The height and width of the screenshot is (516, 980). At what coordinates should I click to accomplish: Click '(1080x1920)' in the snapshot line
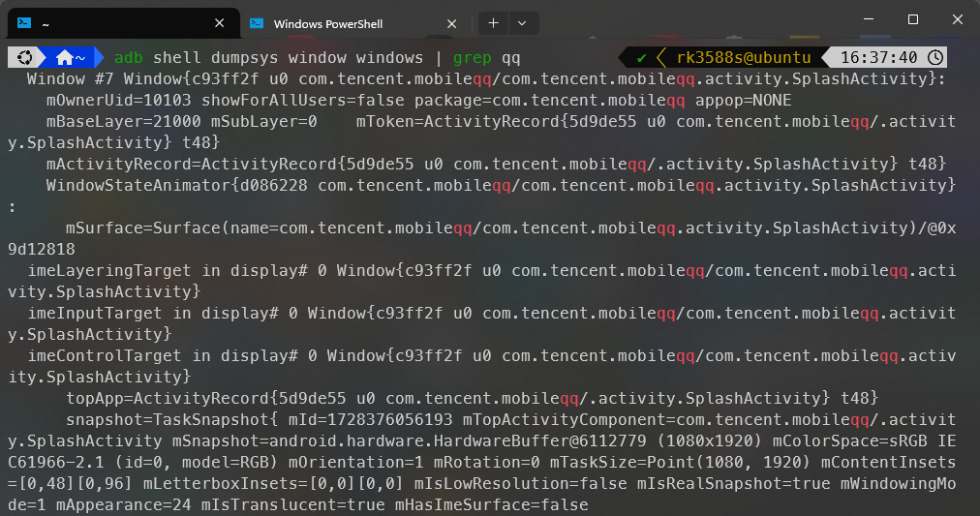pos(710,440)
